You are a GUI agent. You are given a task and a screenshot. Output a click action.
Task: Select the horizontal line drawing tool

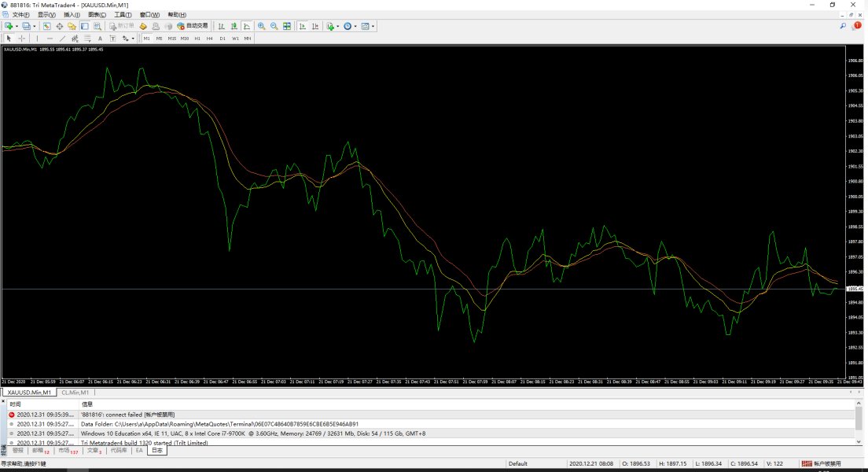point(50,38)
